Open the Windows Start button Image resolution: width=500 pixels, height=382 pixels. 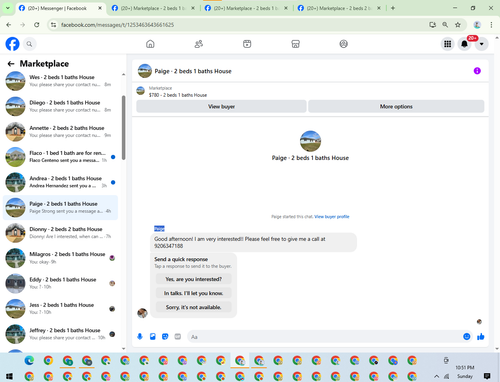click(9, 376)
